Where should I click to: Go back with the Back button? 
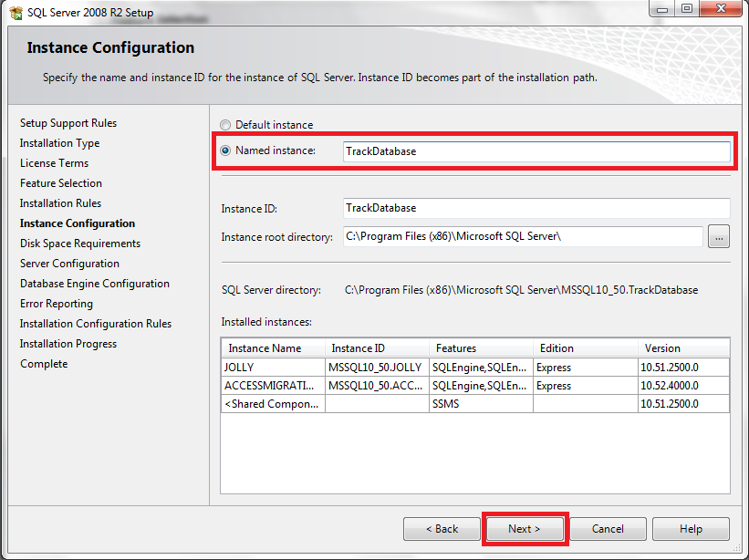point(442,529)
